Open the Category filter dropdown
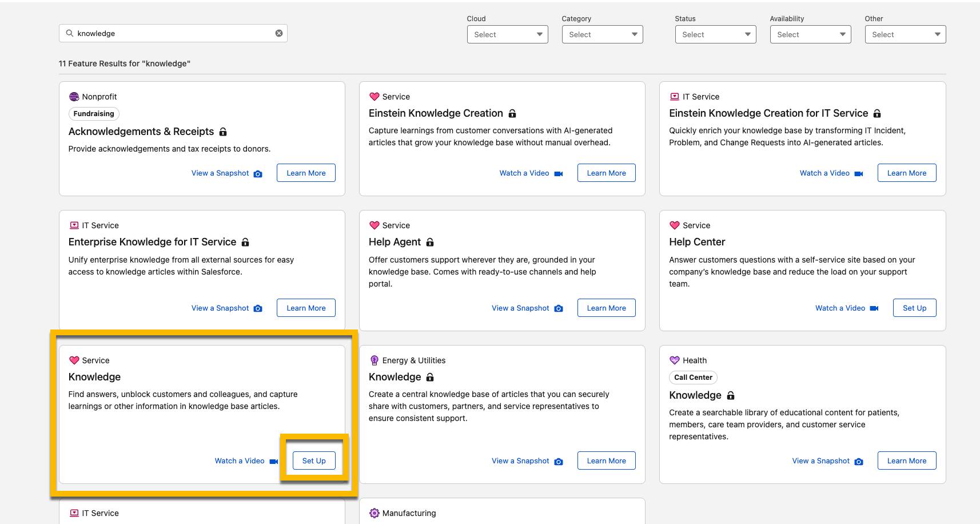The width and height of the screenshot is (980, 524). pyautogui.click(x=602, y=34)
